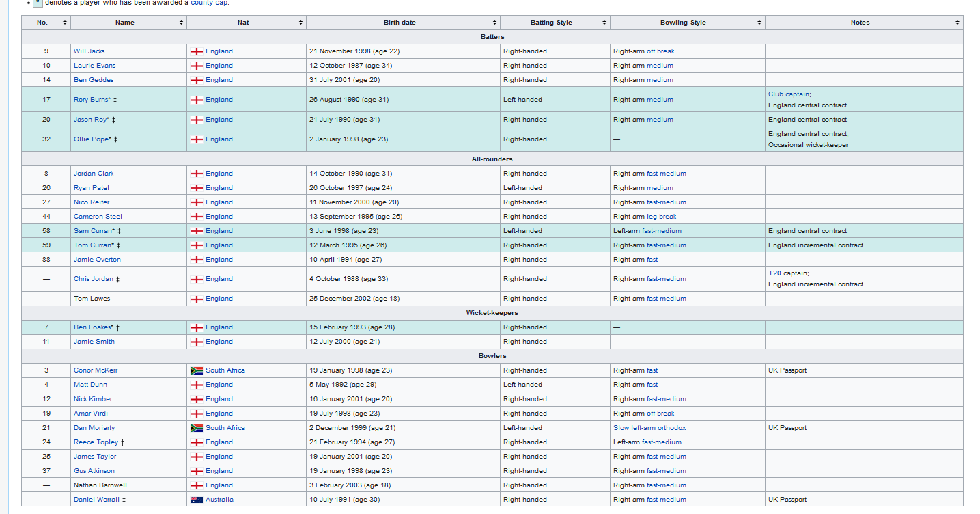
Task: Click birth date '21 November 1998 (age 22)'
Action: (354, 51)
